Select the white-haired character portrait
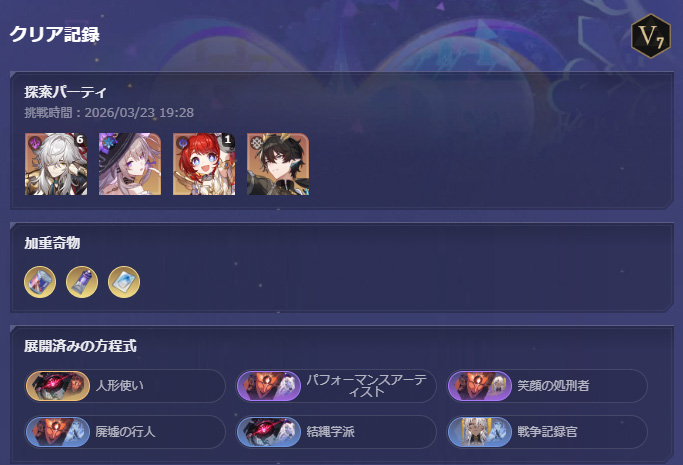The image size is (683, 465). [x=56, y=164]
